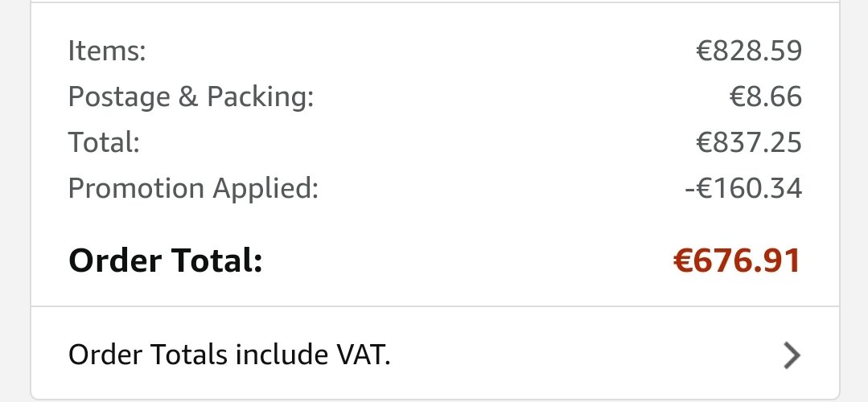Click the rounded bottom edge of the card
The width and height of the screenshot is (868, 402).
pyautogui.click(x=435, y=399)
